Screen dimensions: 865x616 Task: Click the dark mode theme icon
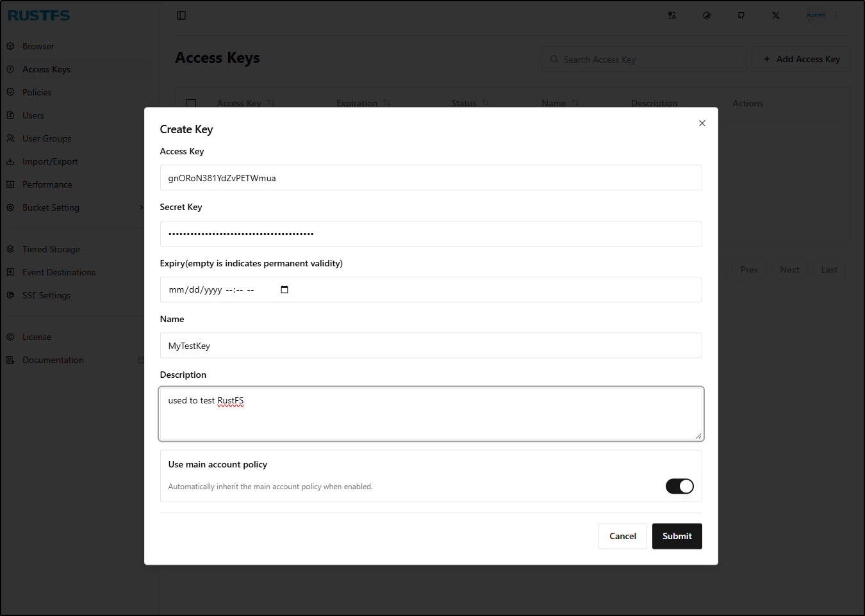click(707, 15)
